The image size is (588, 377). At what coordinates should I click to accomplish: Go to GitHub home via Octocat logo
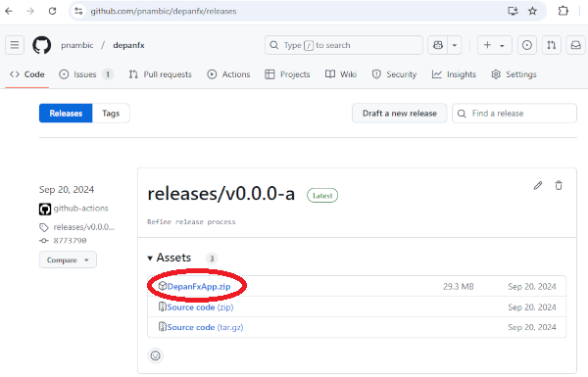pos(41,45)
